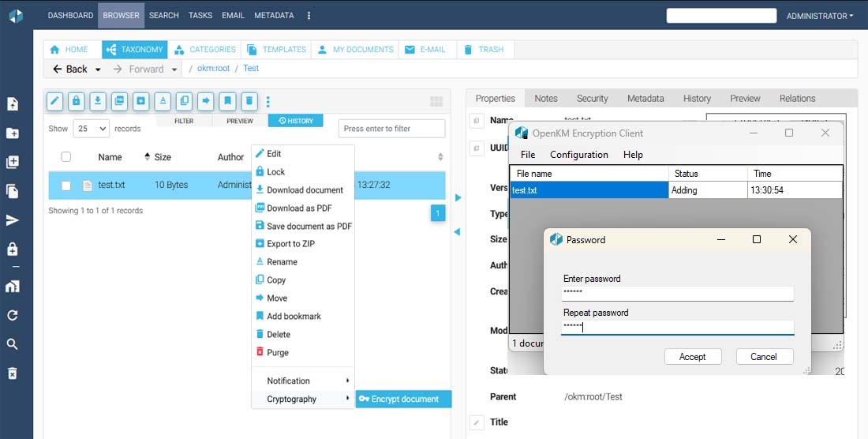Click the upload document icon in left sidebar
The height and width of the screenshot is (439, 868).
coord(12,103)
